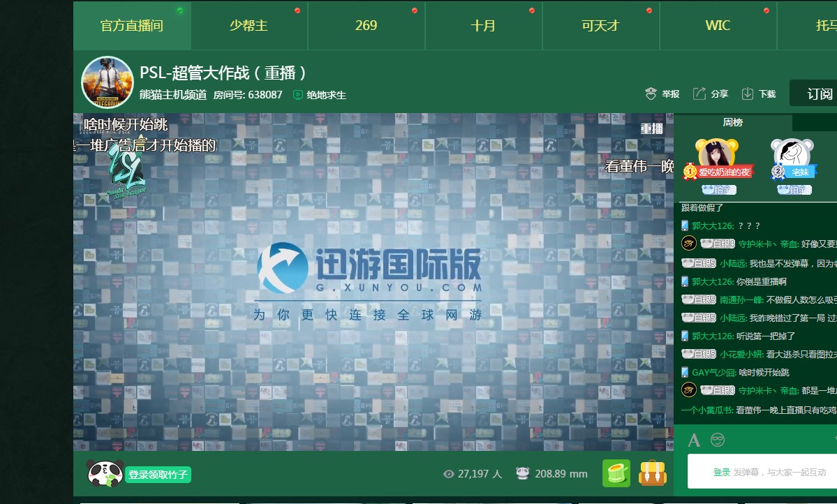Image resolution: width=837 pixels, height=504 pixels.
Task: Click the panda height 208.89 mm icon
Action: tap(522, 473)
